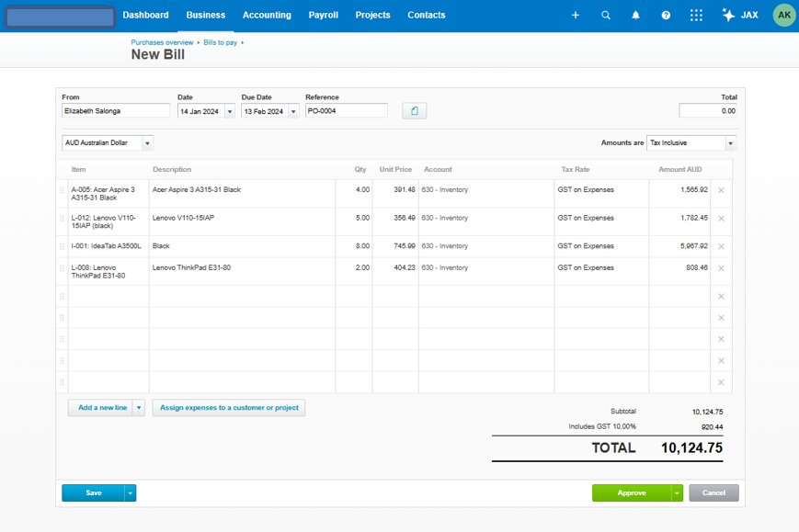This screenshot has height=532, width=799.
Task: Open the Payroll menu
Action: click(323, 16)
